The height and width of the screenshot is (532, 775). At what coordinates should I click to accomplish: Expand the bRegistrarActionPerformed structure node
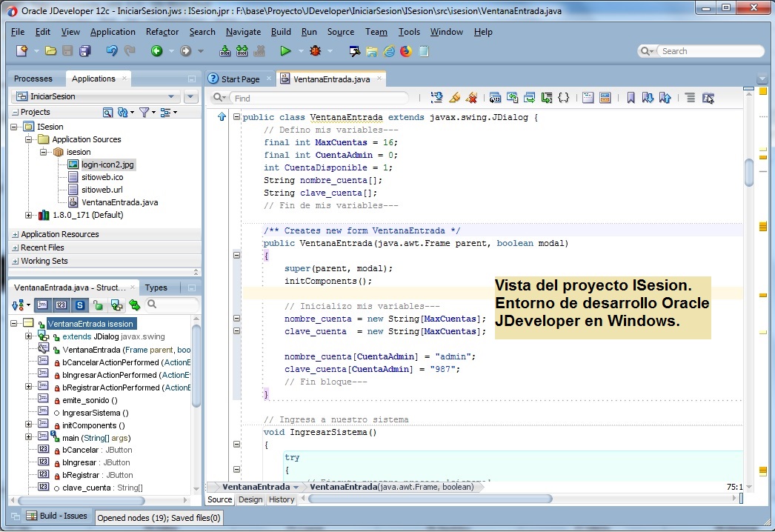[x=29, y=387]
